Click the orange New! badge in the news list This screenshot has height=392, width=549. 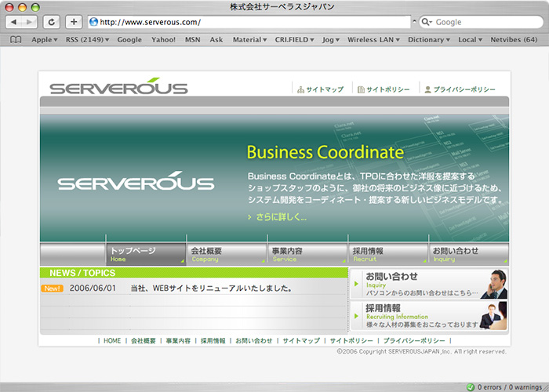tap(53, 289)
